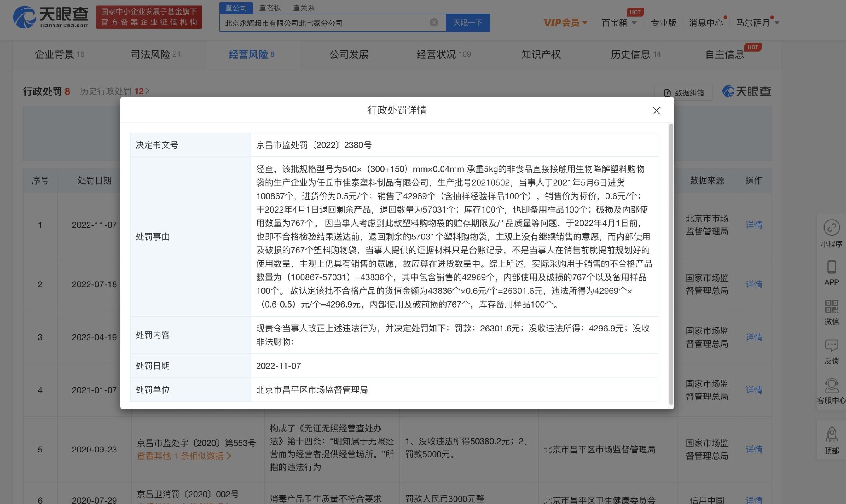The image size is (846, 504).
Task: Show the 微信 QR code icon
Action: [831, 307]
